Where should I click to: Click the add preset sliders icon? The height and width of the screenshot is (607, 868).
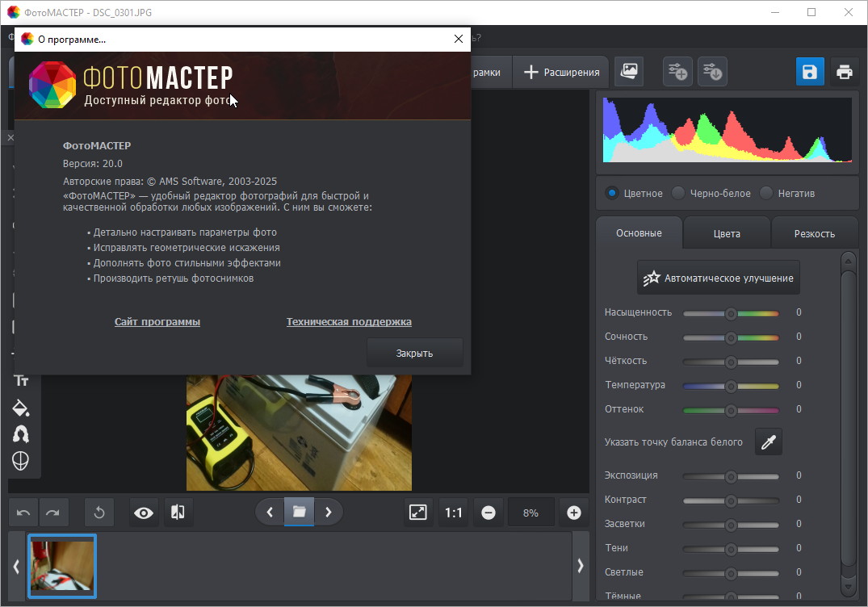click(677, 71)
